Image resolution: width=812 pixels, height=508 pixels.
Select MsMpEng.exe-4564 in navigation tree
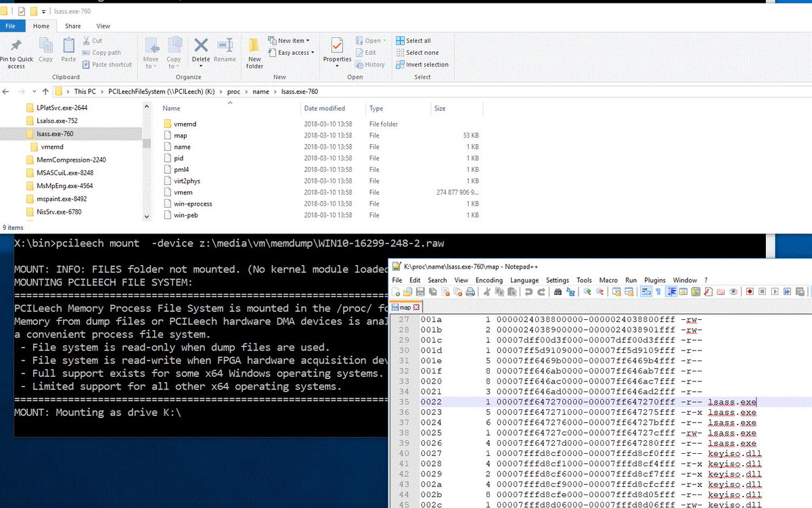[65, 186]
